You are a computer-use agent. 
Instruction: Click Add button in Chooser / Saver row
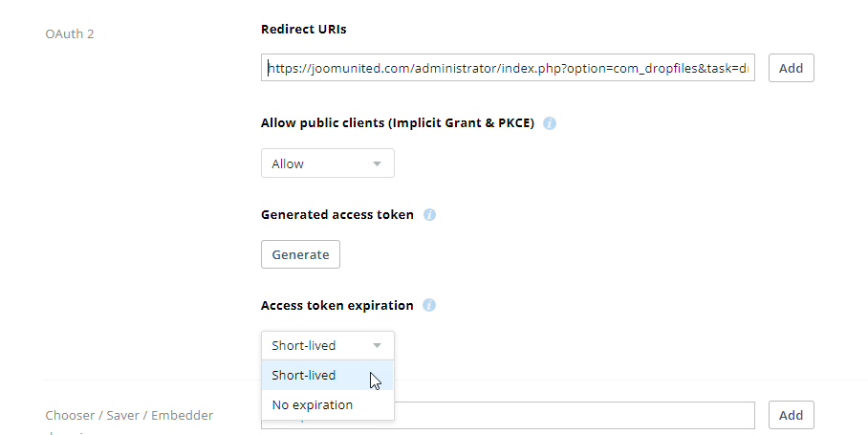pos(791,415)
